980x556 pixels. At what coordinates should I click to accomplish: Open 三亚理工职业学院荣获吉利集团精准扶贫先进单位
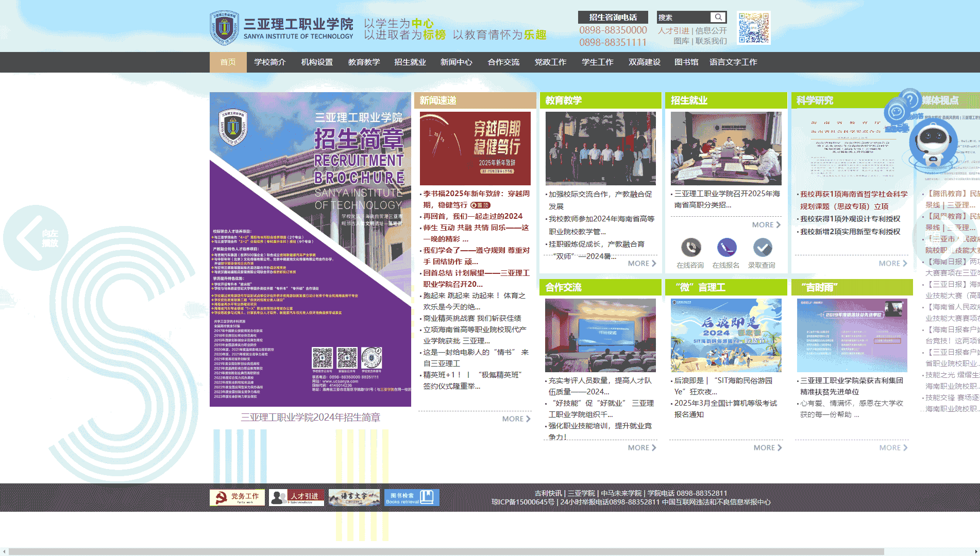pos(851,386)
